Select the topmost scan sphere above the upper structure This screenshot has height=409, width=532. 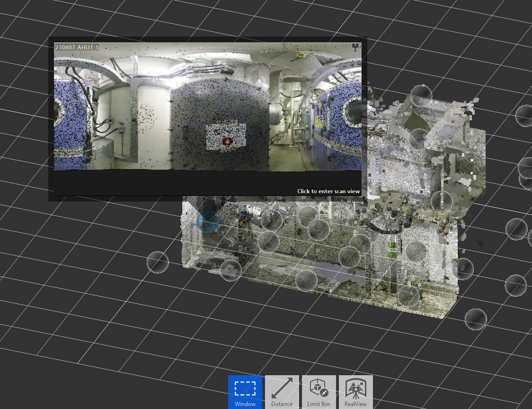pos(421,95)
